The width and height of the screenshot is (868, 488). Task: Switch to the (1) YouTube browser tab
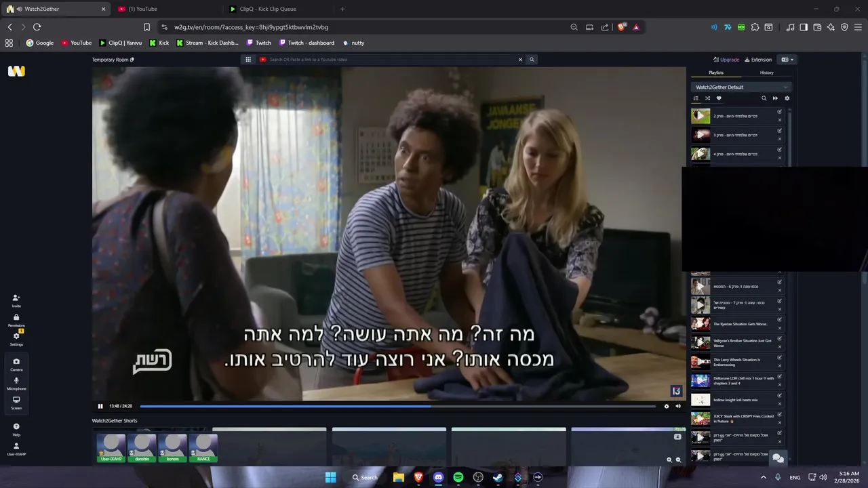click(166, 9)
